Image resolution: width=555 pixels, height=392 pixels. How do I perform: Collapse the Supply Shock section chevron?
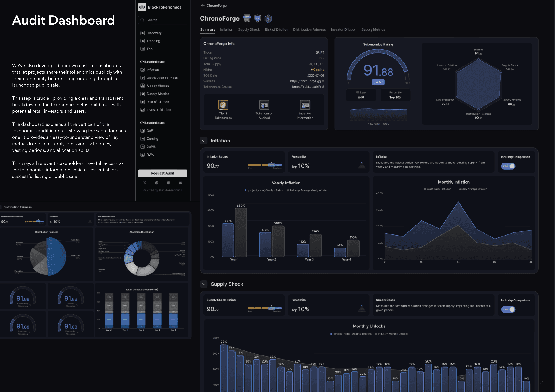(204, 284)
